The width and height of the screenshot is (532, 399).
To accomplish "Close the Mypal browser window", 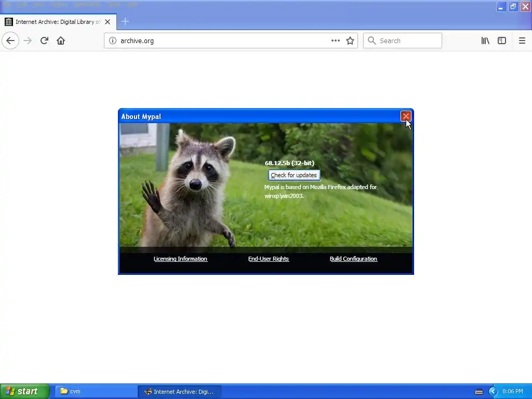I will pyautogui.click(x=525, y=6).
